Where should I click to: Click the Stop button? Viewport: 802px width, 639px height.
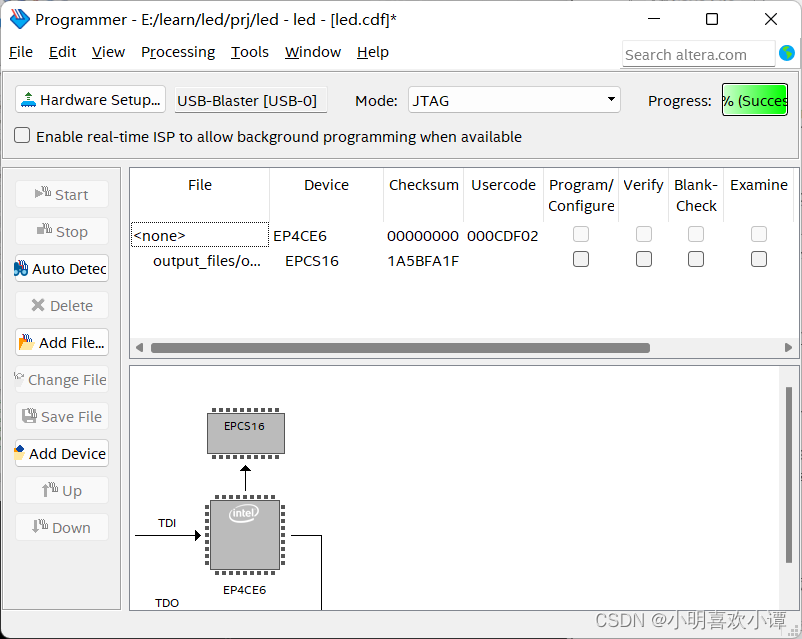pos(62,231)
